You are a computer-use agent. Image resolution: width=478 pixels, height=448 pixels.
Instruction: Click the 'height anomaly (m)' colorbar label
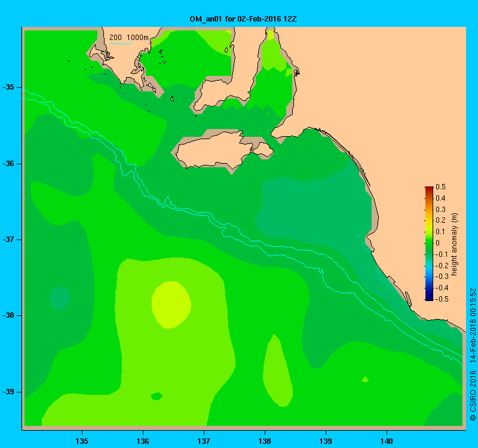click(x=454, y=244)
